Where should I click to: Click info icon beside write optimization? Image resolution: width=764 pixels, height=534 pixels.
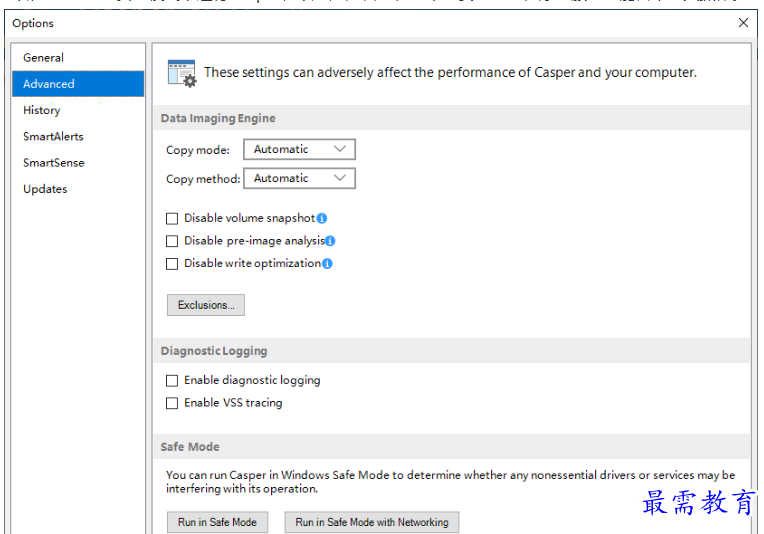(x=327, y=264)
